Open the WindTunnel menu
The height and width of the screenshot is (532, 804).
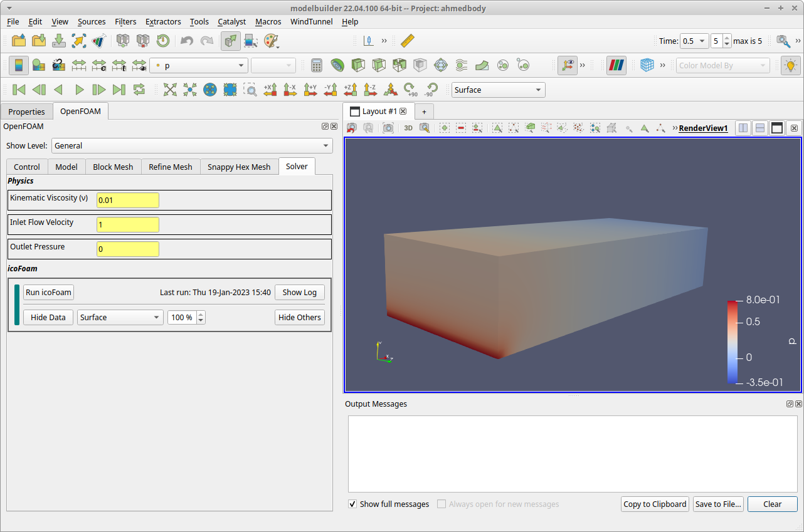[311, 21]
